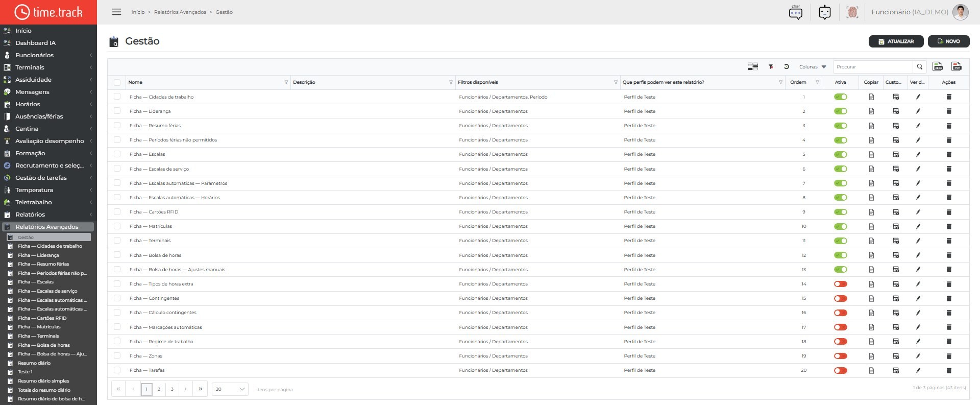The height and width of the screenshot is (405, 980).
Task: Disable the Ficha — Cidades de trabalho toggle
Action: (840, 97)
